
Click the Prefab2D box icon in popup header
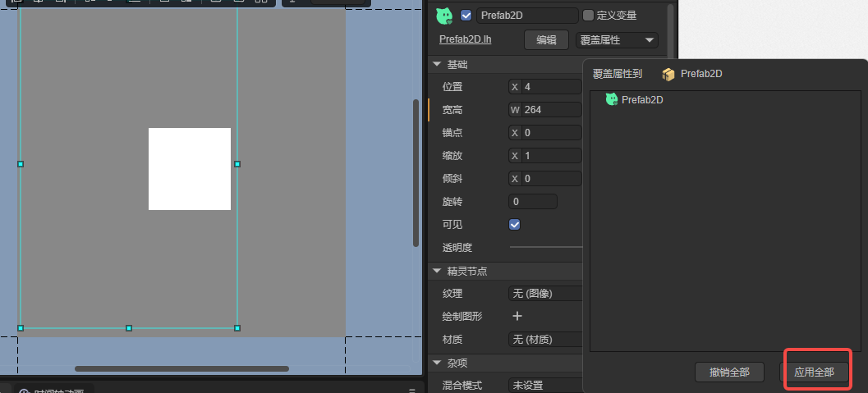click(x=668, y=74)
